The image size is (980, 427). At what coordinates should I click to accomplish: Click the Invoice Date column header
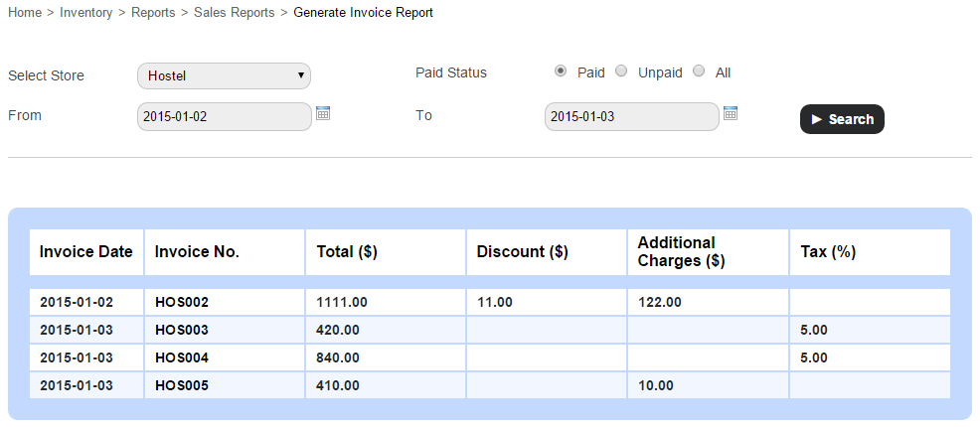coord(86,252)
